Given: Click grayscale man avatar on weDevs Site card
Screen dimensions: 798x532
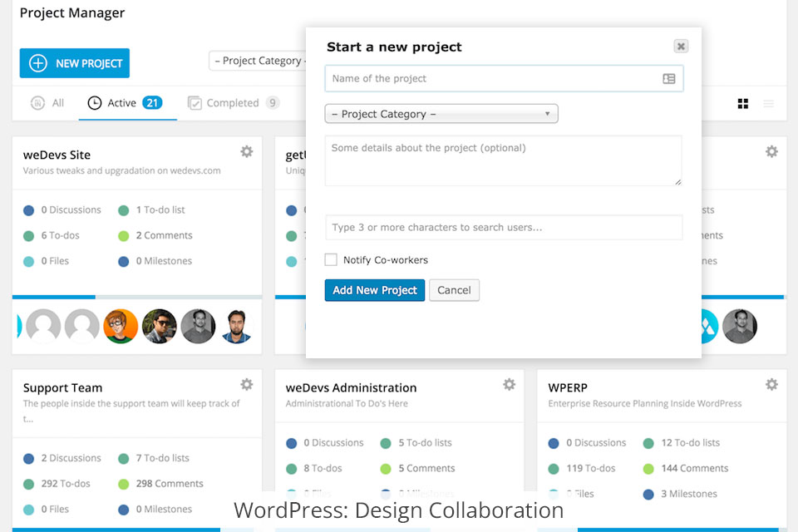Looking at the screenshot, I should [198, 327].
